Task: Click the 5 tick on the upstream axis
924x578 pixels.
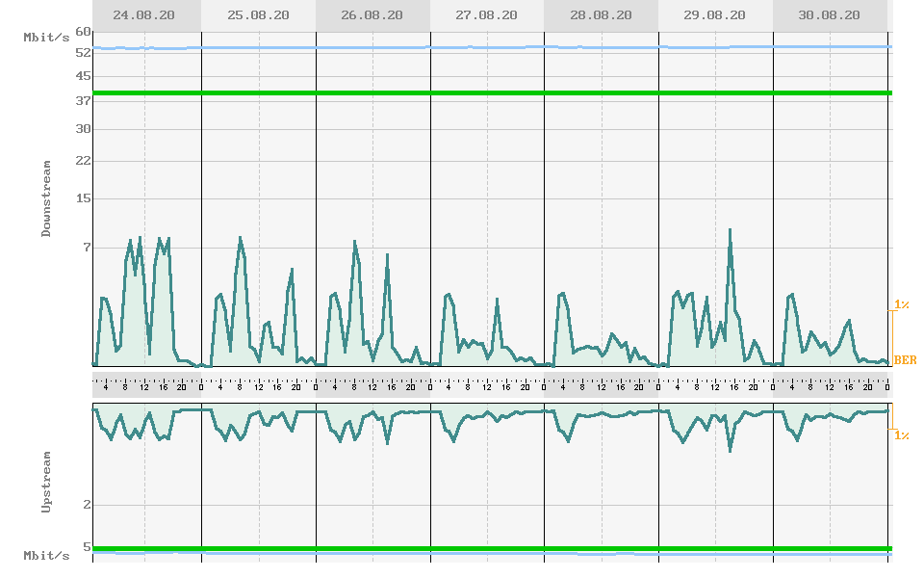Action: [87, 547]
